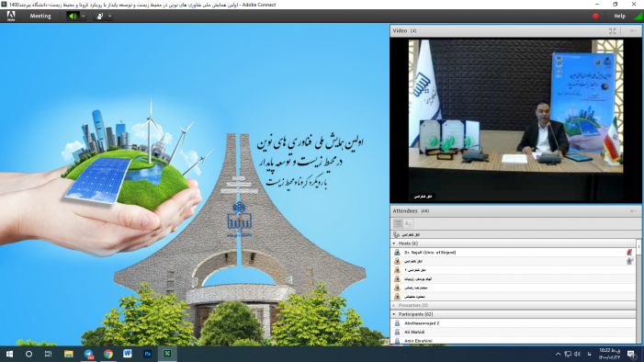Expand the Presenters (0) group
Viewport: 644px width, 362px height.
[394, 305]
